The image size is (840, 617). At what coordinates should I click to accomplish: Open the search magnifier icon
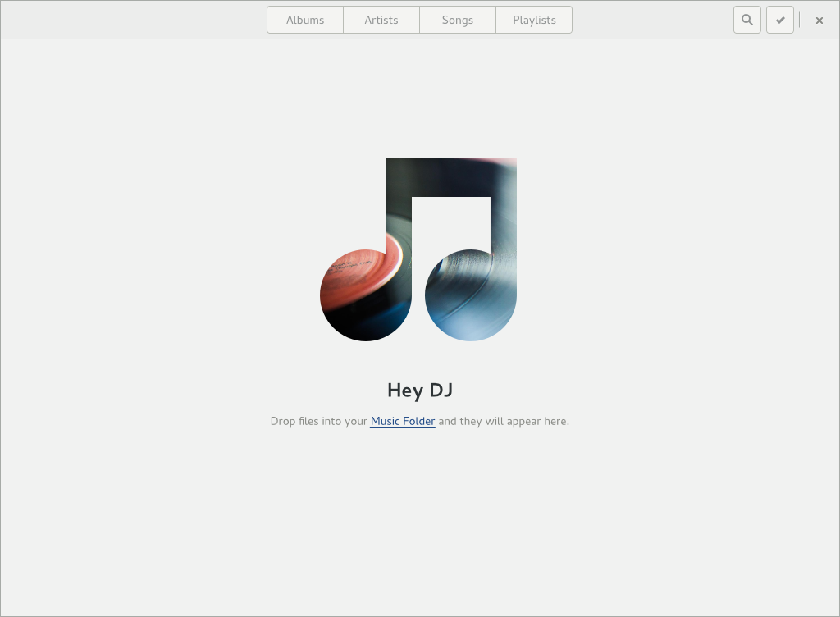(x=746, y=20)
